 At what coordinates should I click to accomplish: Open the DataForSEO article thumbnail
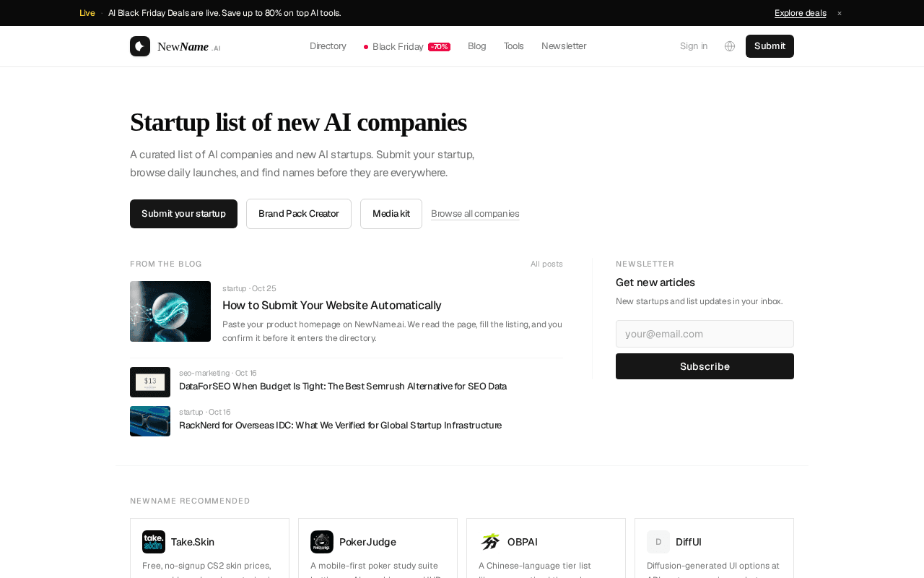click(150, 382)
